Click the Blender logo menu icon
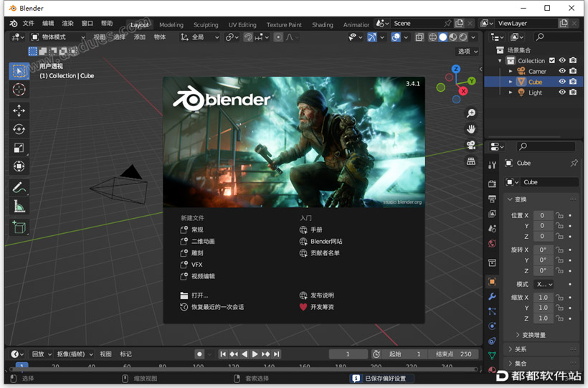Screen dimensions: 588x388 (13, 23)
